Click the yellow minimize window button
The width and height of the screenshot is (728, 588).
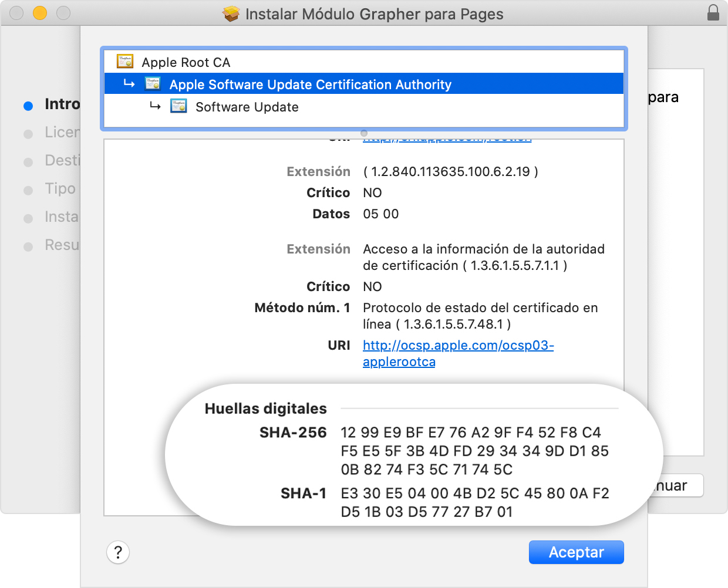click(40, 12)
